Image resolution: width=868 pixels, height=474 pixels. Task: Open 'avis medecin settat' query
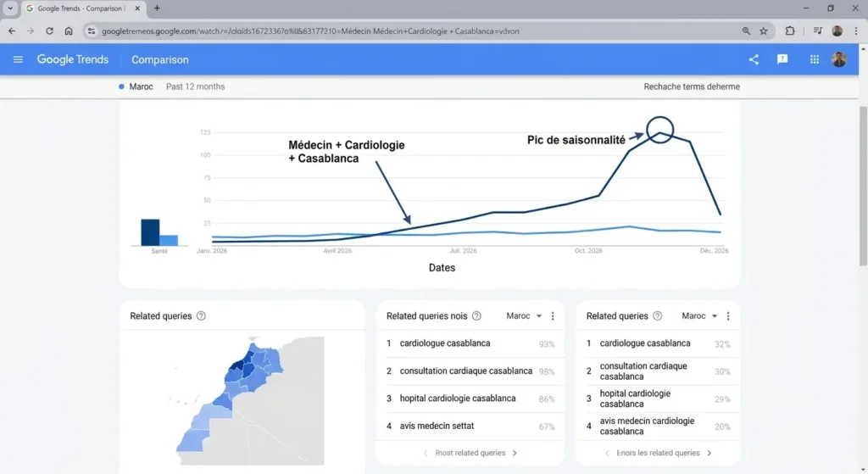470,427
